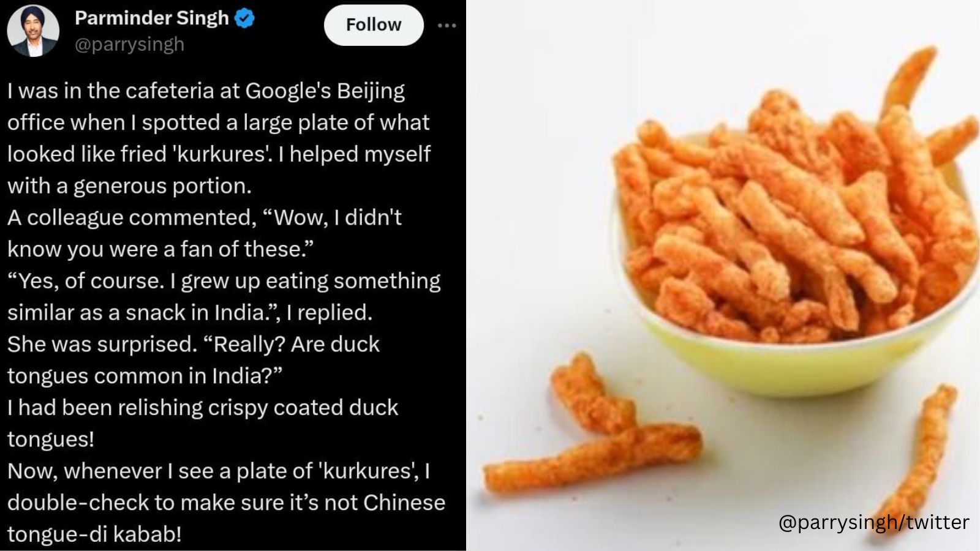Select the 'double-check to make sure' line
Image resolution: width=980 pixels, height=551 pixels.
pyautogui.click(x=226, y=503)
